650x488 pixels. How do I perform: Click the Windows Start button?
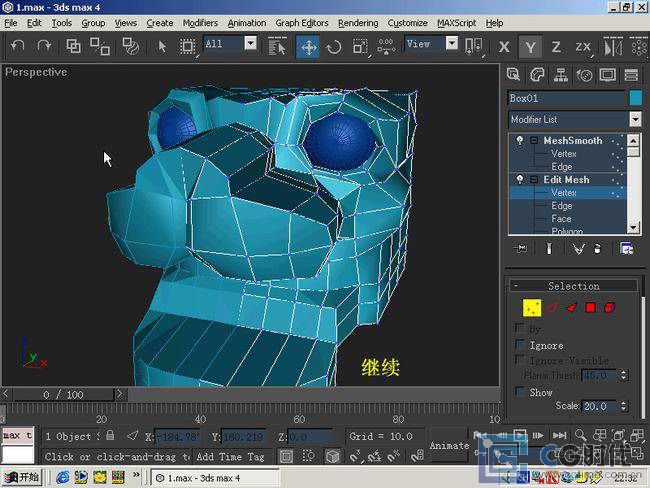[x=22, y=477]
